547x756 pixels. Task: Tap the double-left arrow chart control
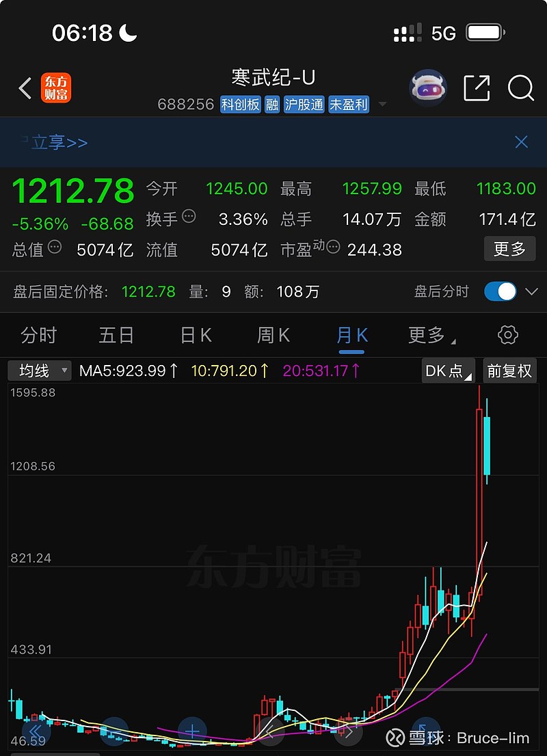35,731
